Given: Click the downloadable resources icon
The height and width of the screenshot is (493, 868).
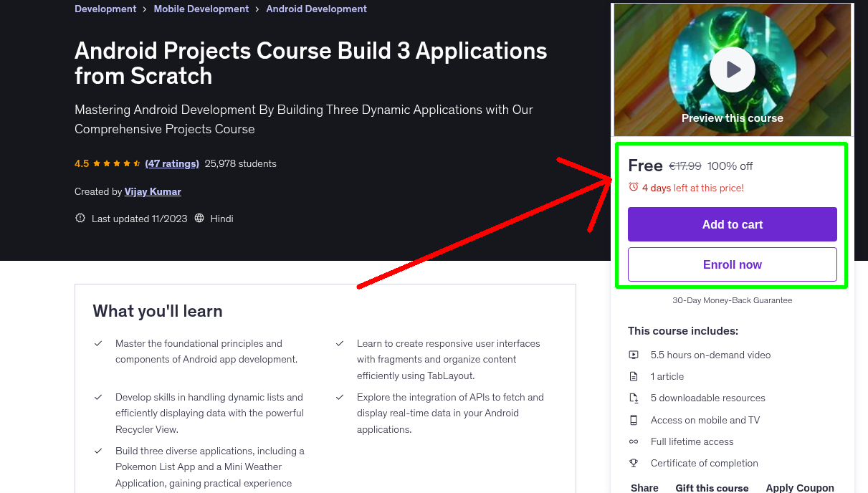Looking at the screenshot, I should [634, 398].
